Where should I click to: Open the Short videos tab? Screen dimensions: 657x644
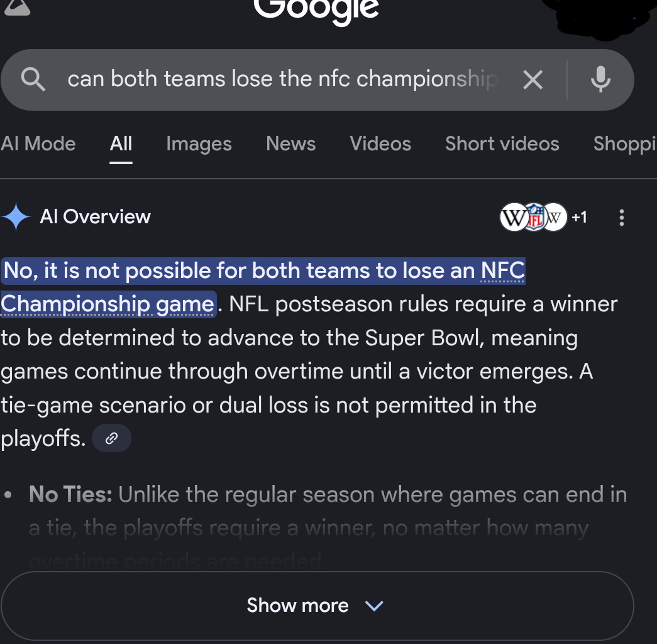tap(502, 143)
